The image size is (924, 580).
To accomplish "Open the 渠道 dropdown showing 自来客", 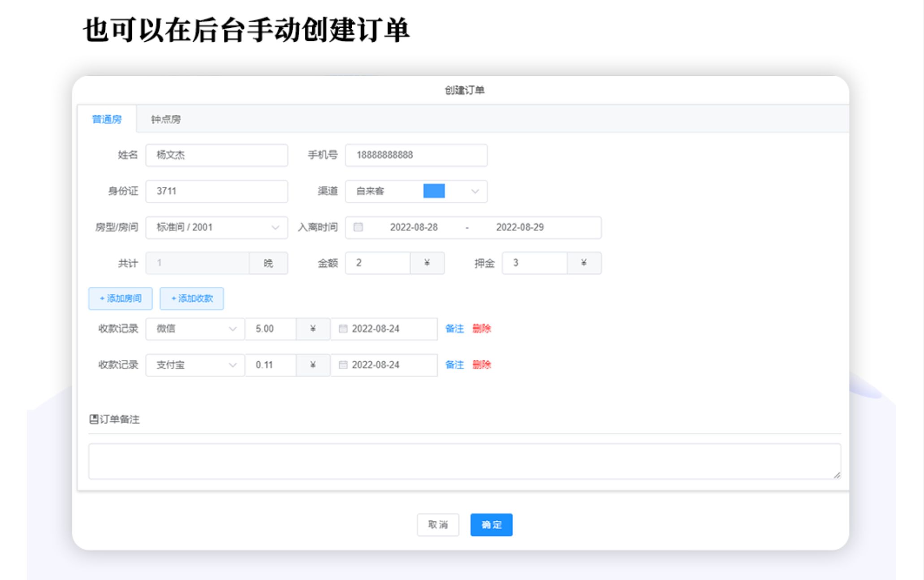I will tap(416, 191).
